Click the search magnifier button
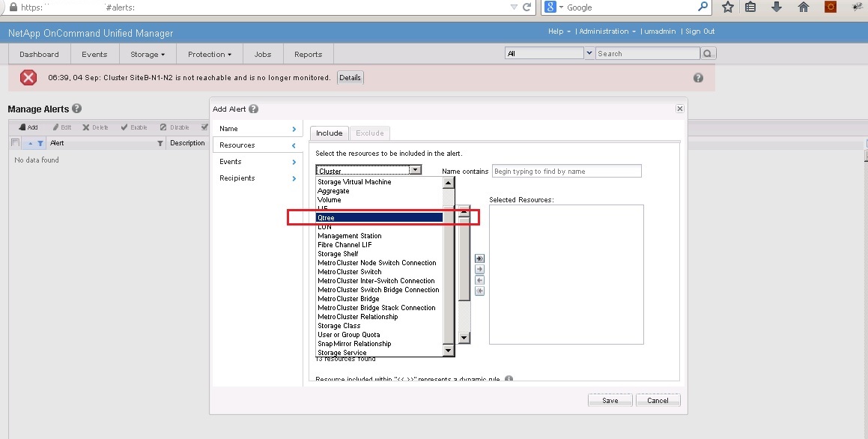The height and width of the screenshot is (439, 868). 708,54
